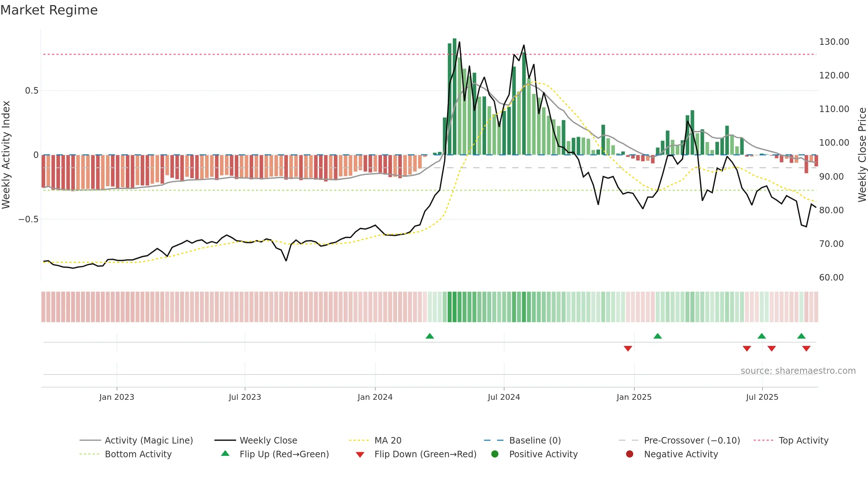
Task: Click the 0.5 activity index axis label
Action: point(32,91)
